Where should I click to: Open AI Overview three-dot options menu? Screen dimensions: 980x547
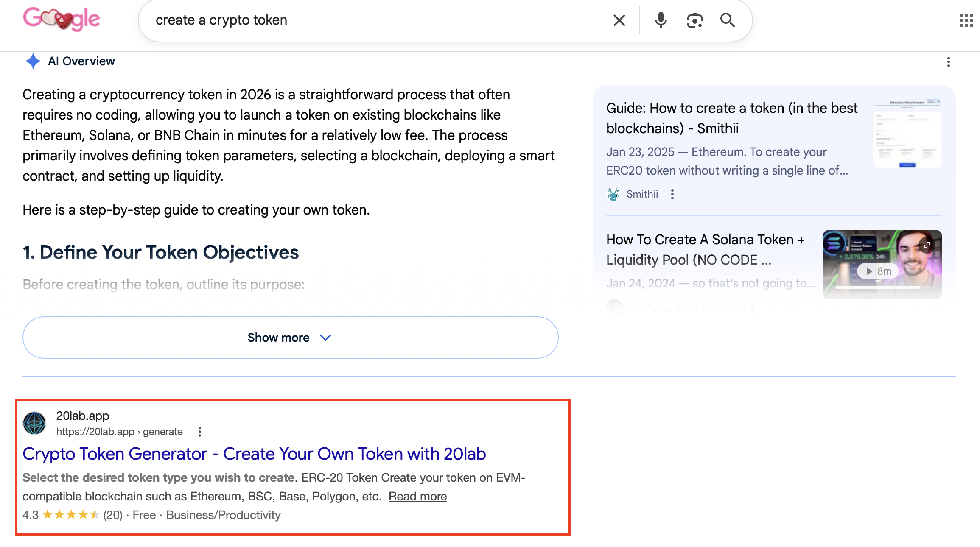[949, 62]
